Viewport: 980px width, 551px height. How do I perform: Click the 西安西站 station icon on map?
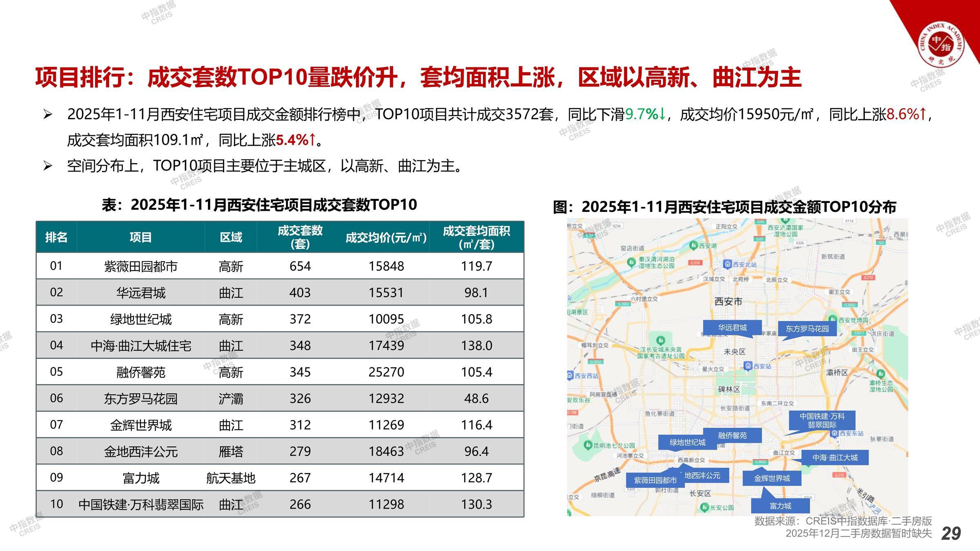click(x=570, y=375)
